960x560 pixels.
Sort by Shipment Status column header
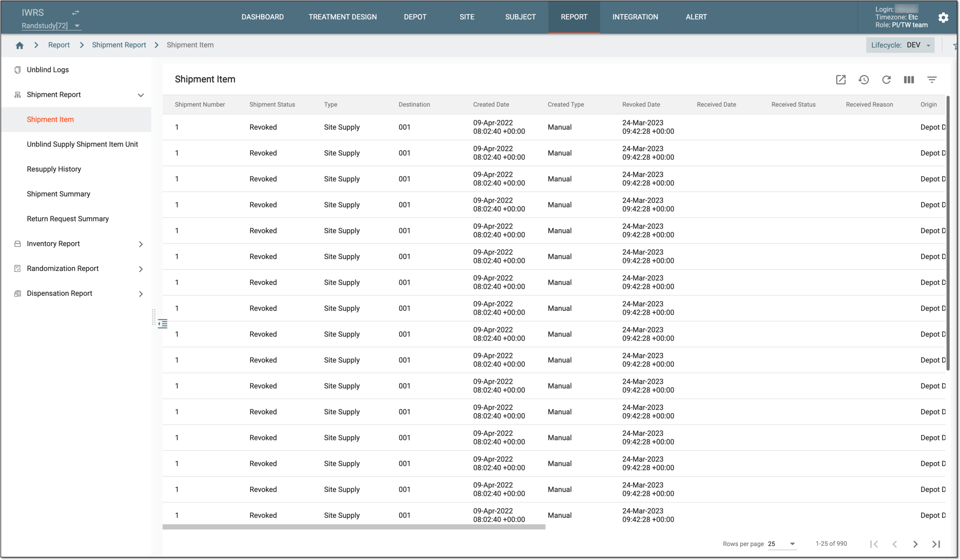click(272, 104)
